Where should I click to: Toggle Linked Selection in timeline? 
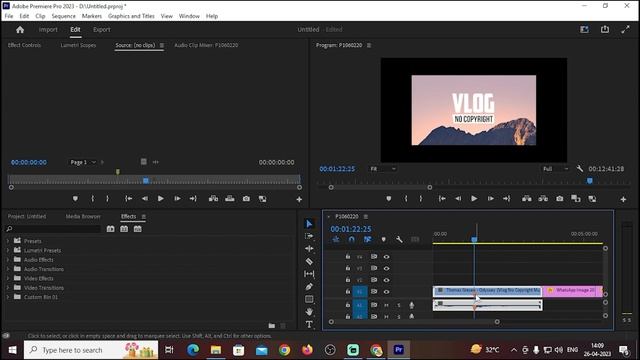click(368, 240)
